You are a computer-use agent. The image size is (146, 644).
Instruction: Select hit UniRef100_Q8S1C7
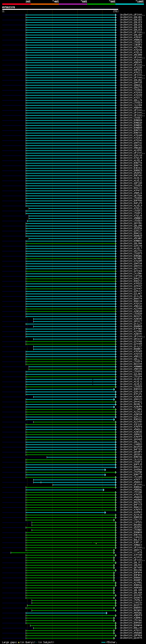(x=131, y=321)
